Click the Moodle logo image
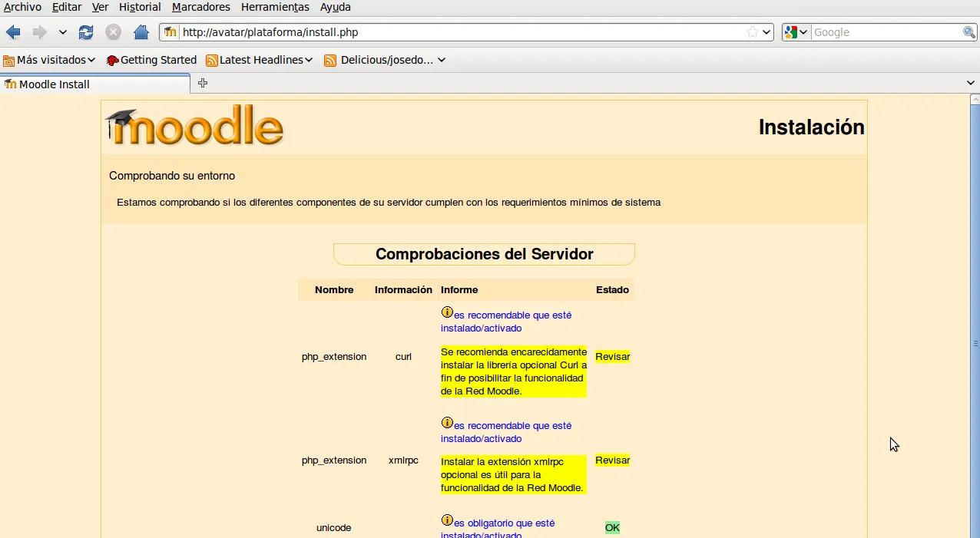Image resolution: width=980 pixels, height=538 pixels. [195, 126]
